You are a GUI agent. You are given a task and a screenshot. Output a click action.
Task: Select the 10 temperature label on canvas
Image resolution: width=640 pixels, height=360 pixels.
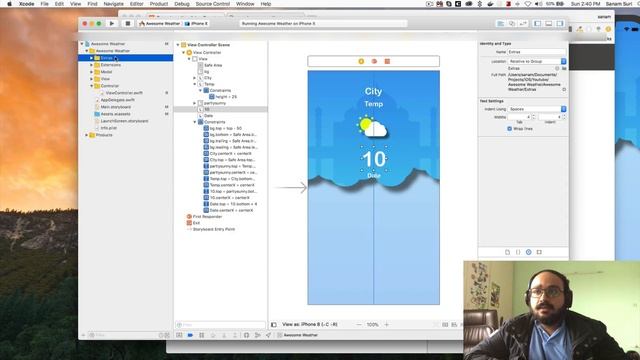pos(373,159)
